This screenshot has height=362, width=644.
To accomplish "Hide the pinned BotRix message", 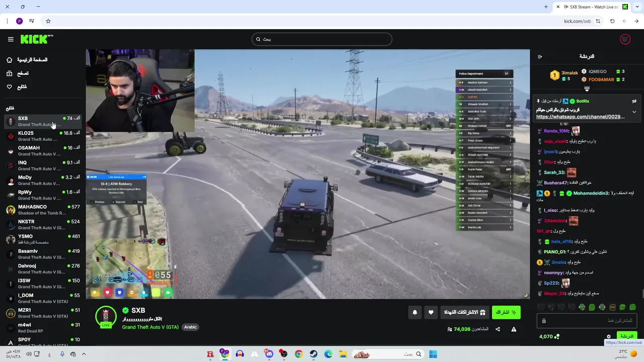I will pos(634,101).
